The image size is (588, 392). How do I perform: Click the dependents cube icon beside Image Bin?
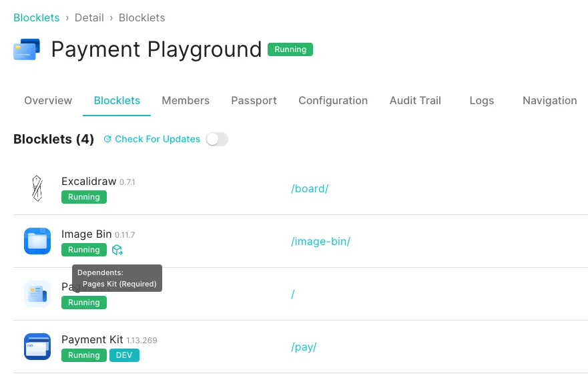click(x=117, y=250)
